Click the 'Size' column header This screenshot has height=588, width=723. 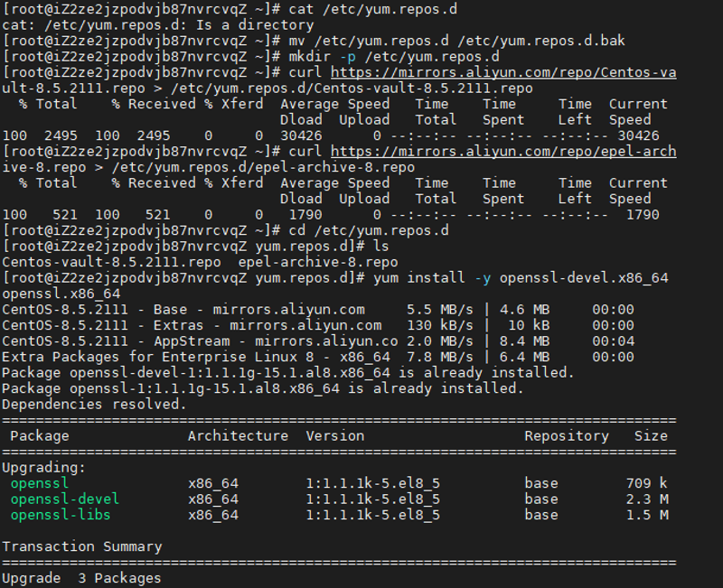click(651, 436)
